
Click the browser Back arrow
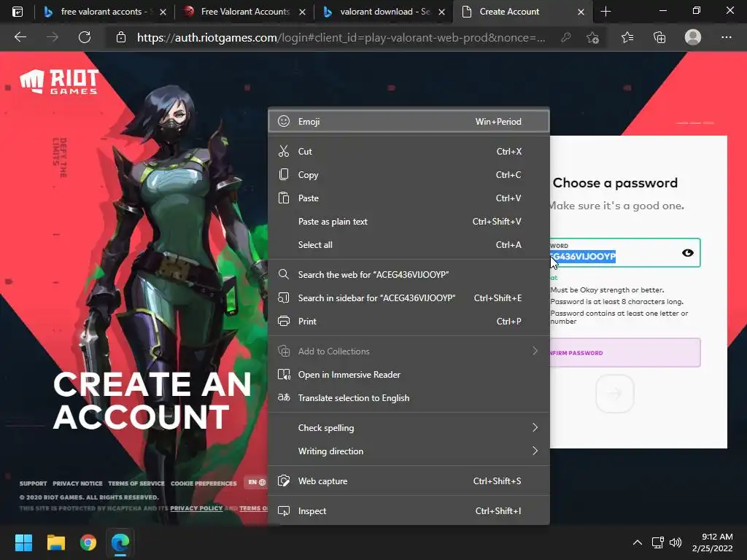20,37
